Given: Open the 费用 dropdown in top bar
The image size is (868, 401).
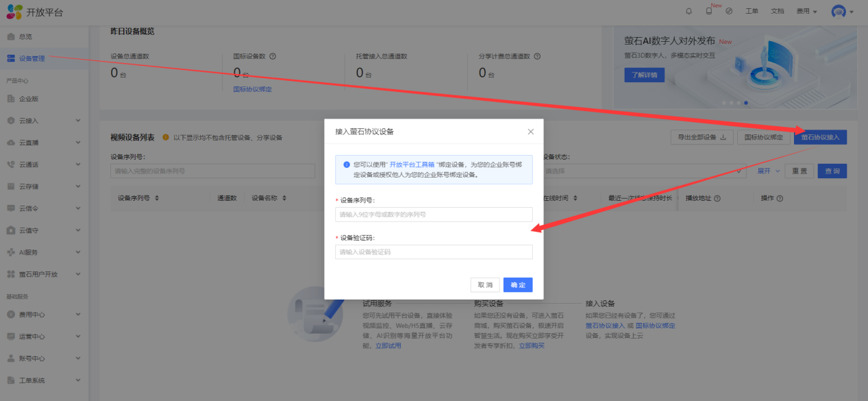Looking at the screenshot, I should tap(806, 11).
